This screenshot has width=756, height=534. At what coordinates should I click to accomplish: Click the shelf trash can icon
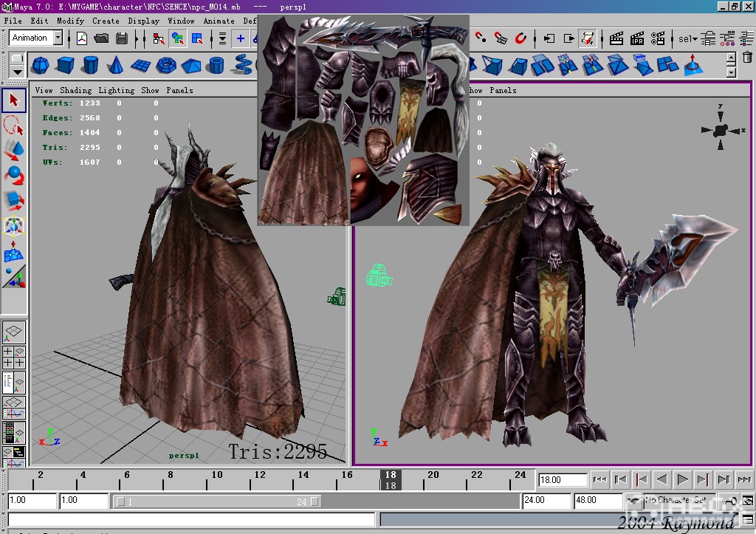pyautogui.click(x=747, y=58)
